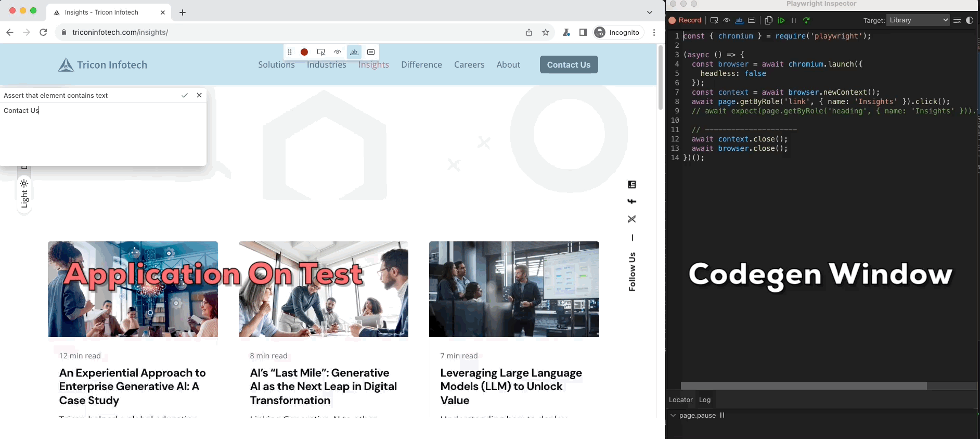This screenshot has height=439, width=980.
Task: Open the blue tech team article thumbnail
Action: [133, 289]
